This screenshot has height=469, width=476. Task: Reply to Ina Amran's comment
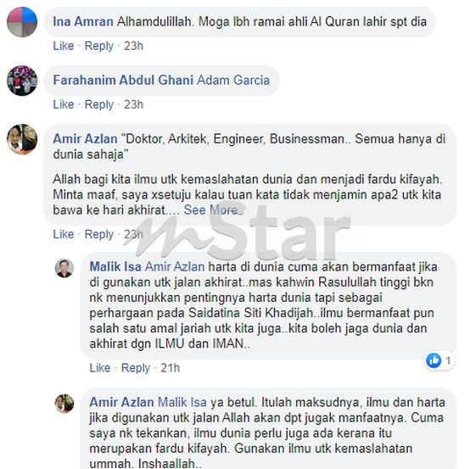pyautogui.click(x=99, y=46)
